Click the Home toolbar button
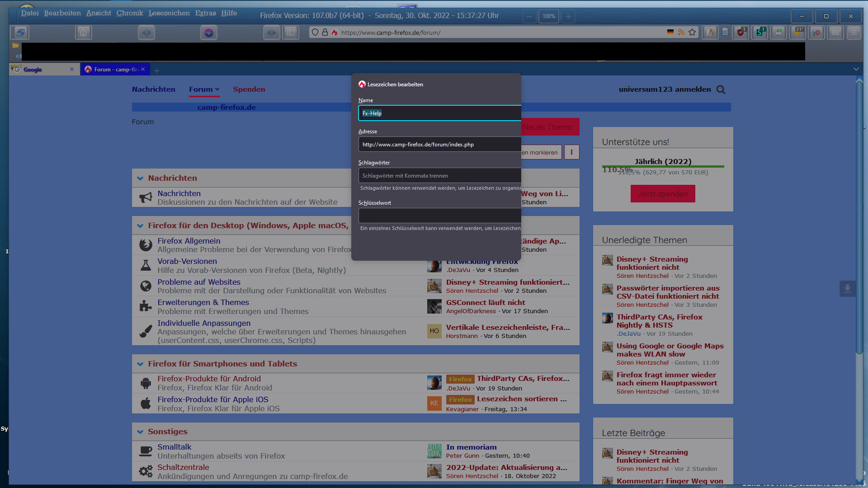Viewport: 868px width, 488px height. click(x=83, y=33)
